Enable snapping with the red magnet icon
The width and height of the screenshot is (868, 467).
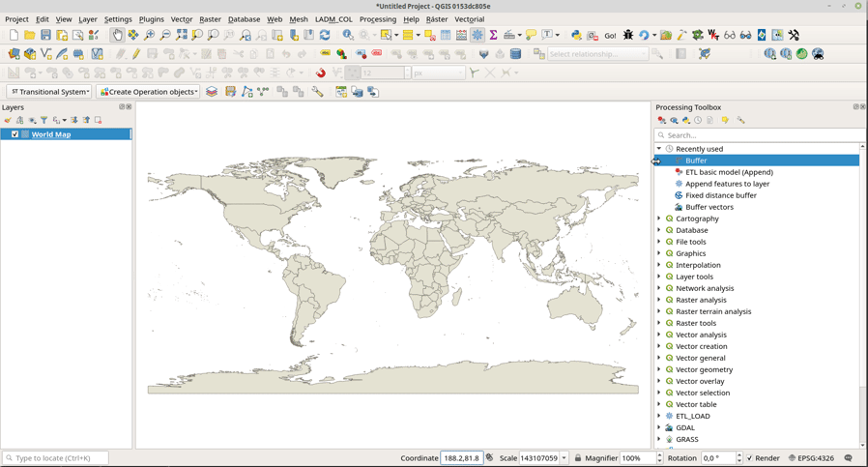(320, 73)
